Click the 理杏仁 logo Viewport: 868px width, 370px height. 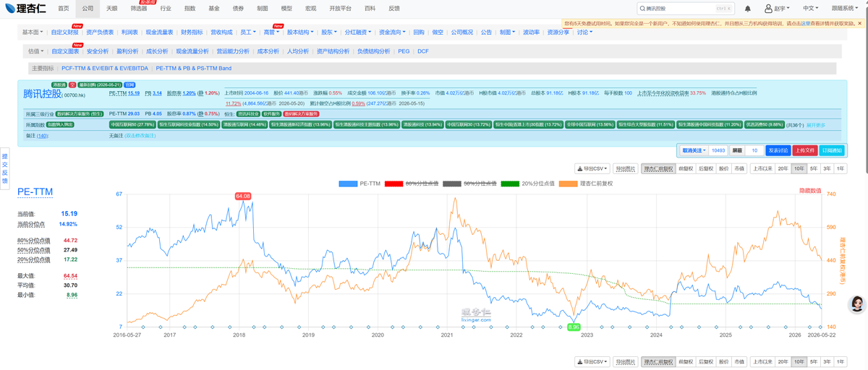25,8
